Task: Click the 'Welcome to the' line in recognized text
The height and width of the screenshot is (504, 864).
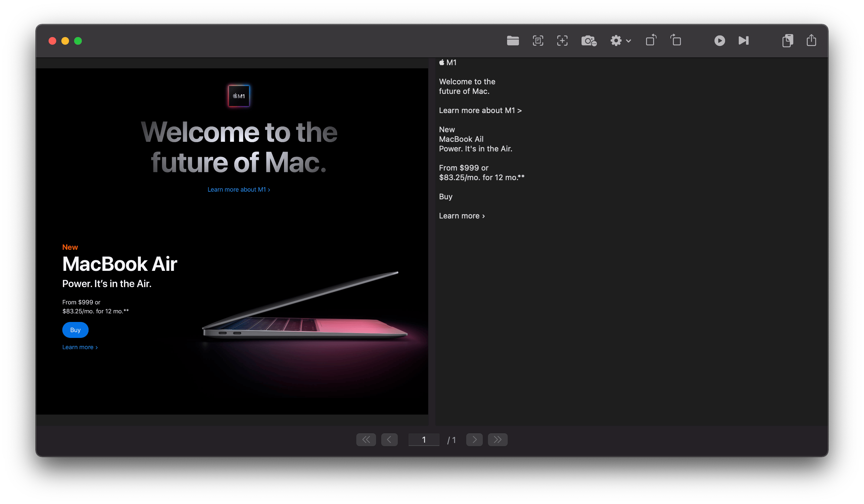Action: [467, 81]
